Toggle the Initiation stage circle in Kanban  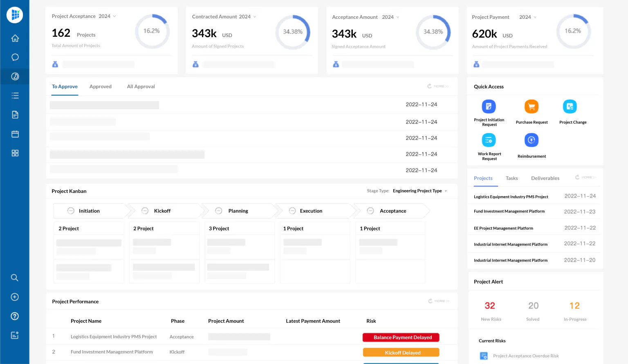tap(71, 211)
